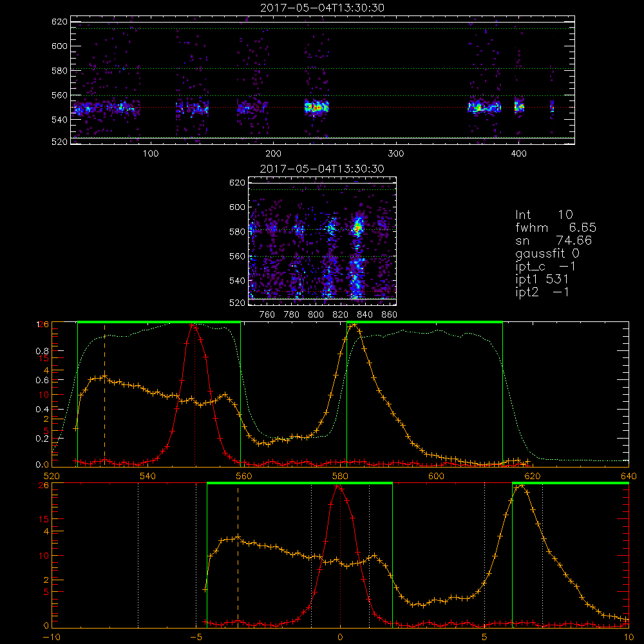The width and height of the screenshot is (644, 644).
Task: Select the 'ipt1 531' parameter line
Action: click(x=542, y=279)
